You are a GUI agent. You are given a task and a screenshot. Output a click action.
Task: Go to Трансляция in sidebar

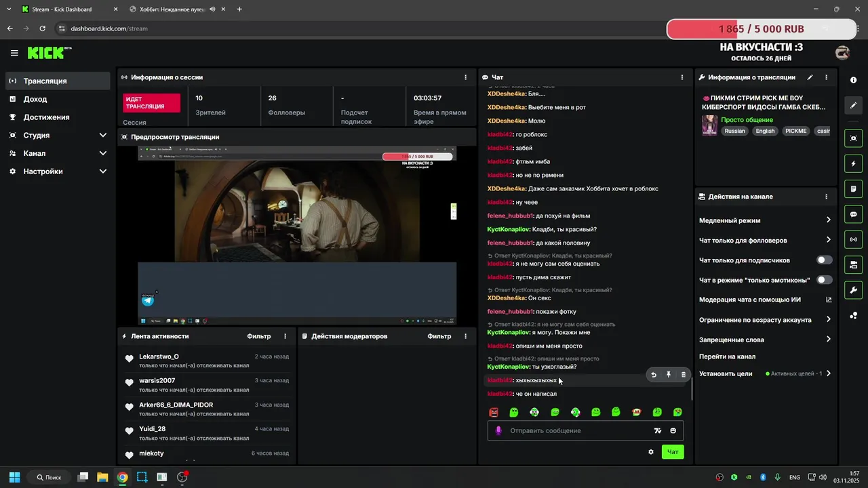point(58,81)
